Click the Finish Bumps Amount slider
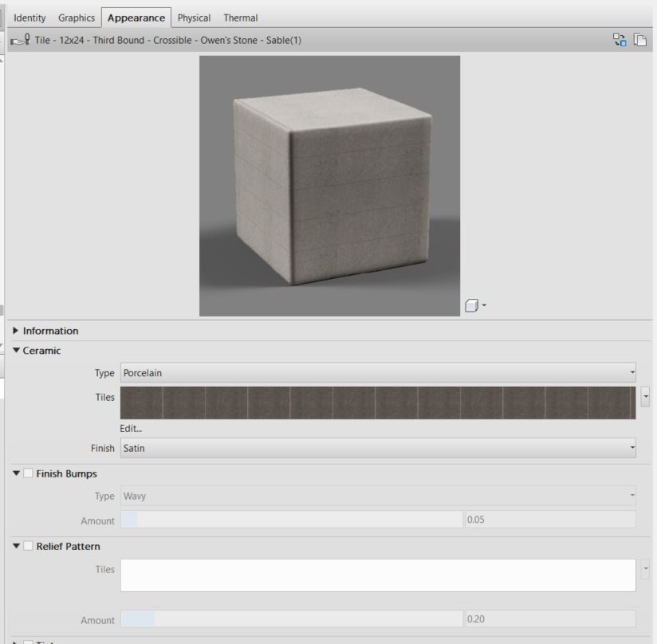Image resolution: width=657 pixels, height=644 pixels. pos(291,520)
